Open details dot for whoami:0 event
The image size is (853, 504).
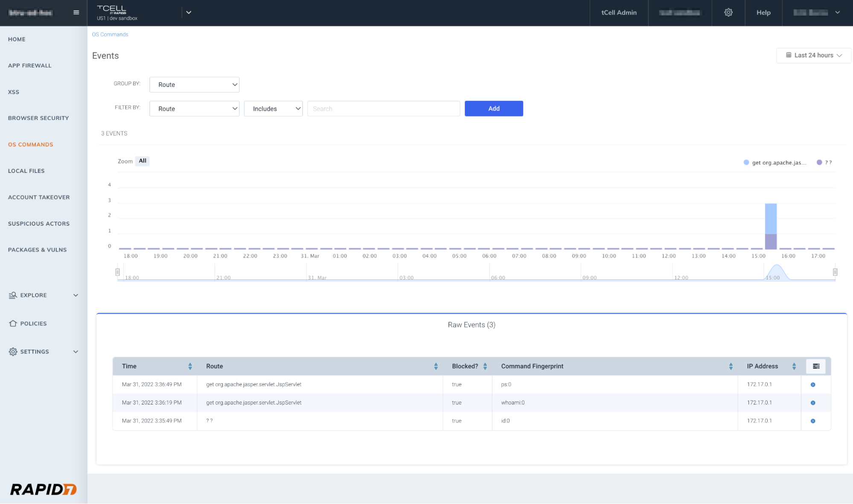[x=812, y=403]
